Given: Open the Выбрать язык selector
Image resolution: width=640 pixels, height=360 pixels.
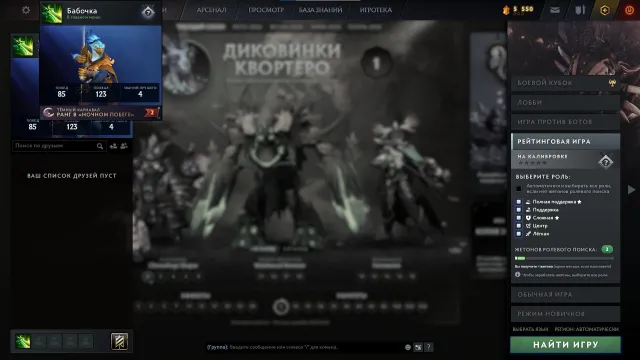Looking at the screenshot, I should tap(530, 329).
